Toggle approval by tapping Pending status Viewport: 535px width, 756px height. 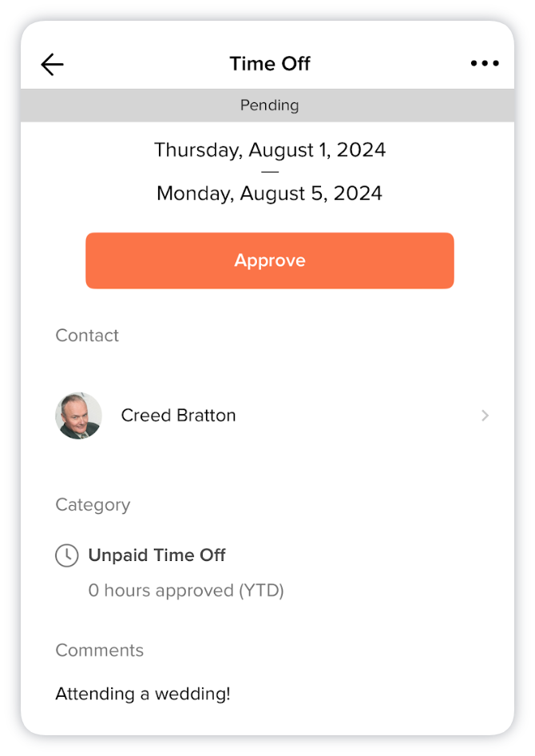pos(269,105)
